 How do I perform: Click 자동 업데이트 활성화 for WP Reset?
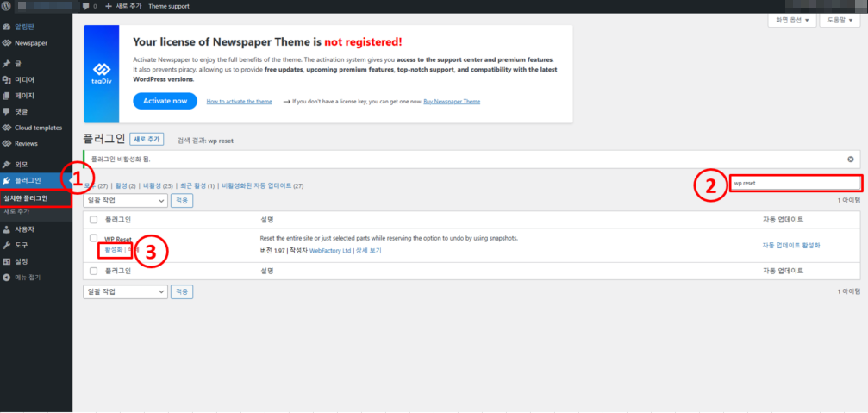791,245
